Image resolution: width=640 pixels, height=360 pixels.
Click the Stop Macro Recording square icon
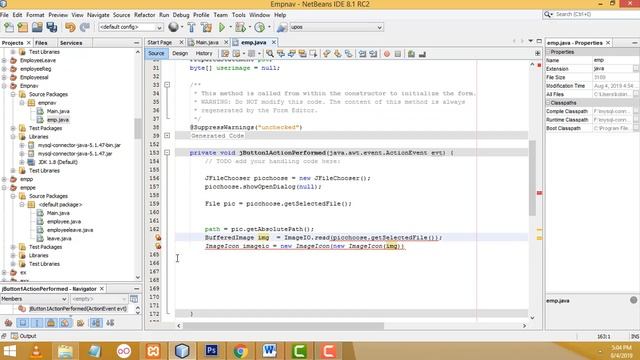(398, 53)
